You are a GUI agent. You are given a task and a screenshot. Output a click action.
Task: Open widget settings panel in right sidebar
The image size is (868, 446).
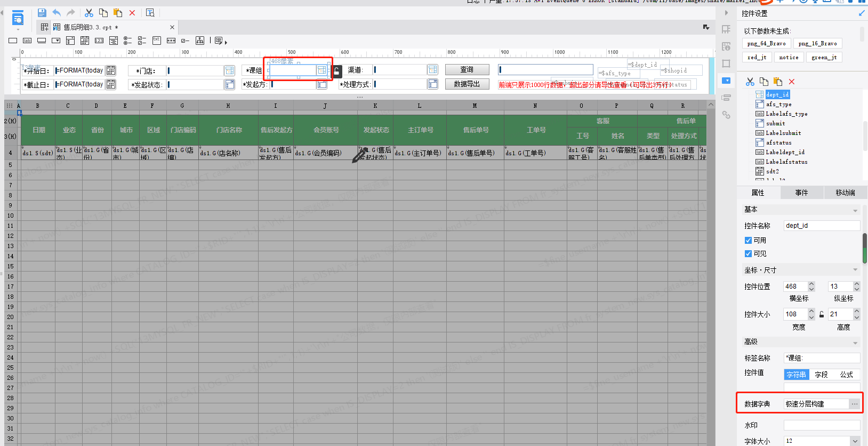(726, 81)
